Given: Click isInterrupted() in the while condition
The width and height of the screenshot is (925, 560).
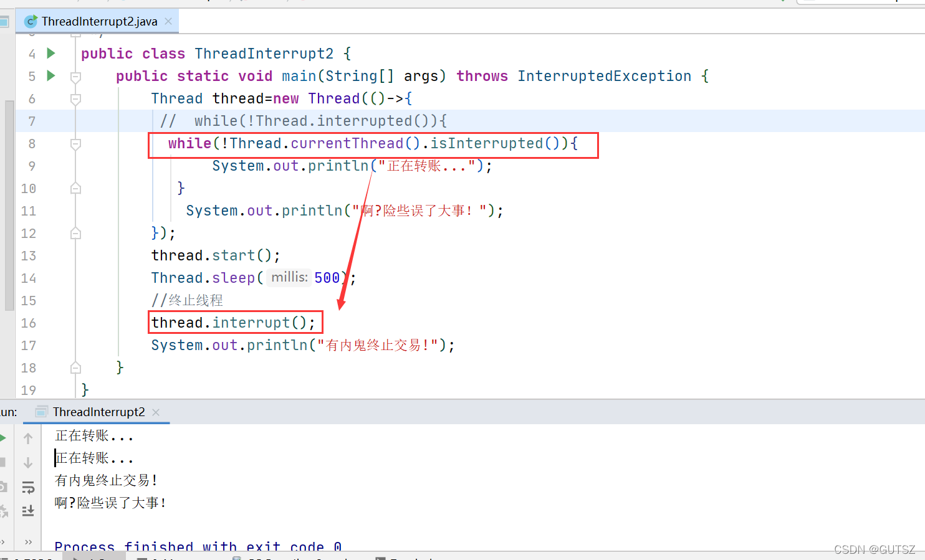Looking at the screenshot, I should point(499,143).
